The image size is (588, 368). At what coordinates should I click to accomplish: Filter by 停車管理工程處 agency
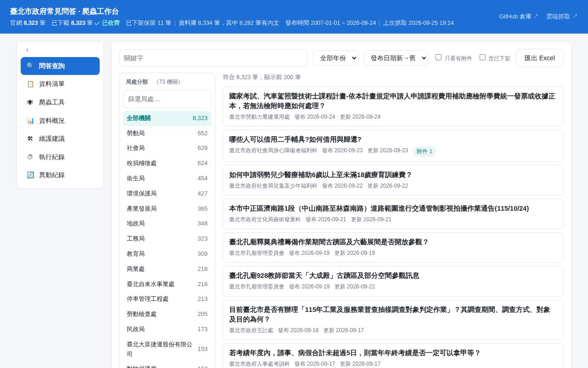click(167, 299)
